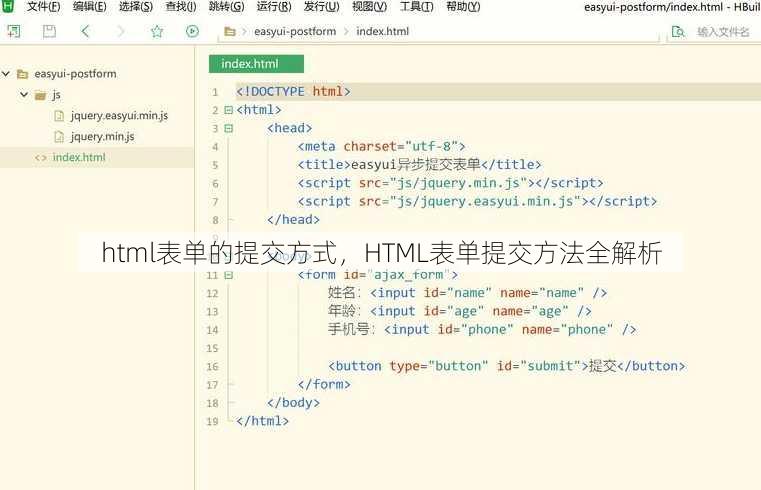Click the 输入文件名 search field

click(723, 32)
